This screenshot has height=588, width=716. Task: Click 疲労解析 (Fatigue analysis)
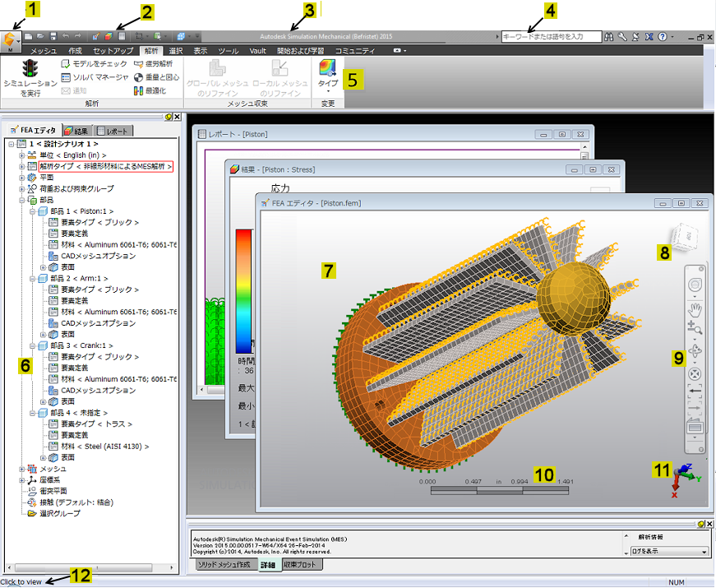tap(153, 63)
